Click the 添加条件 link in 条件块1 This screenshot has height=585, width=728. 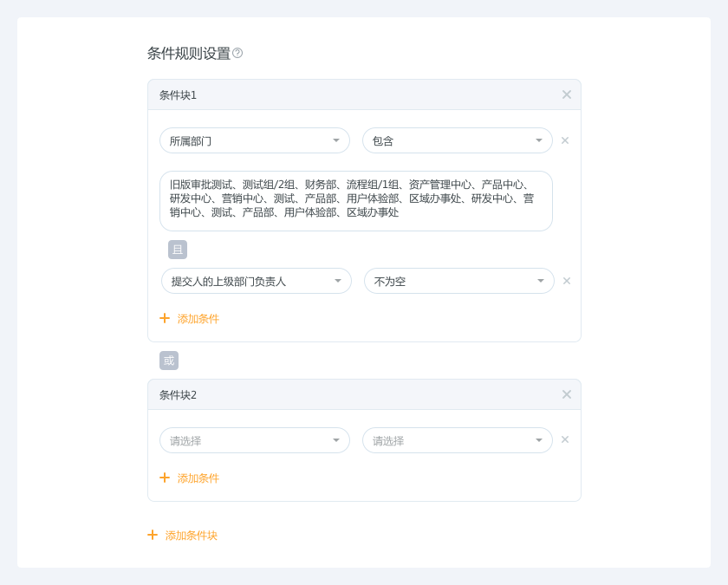[198, 319]
